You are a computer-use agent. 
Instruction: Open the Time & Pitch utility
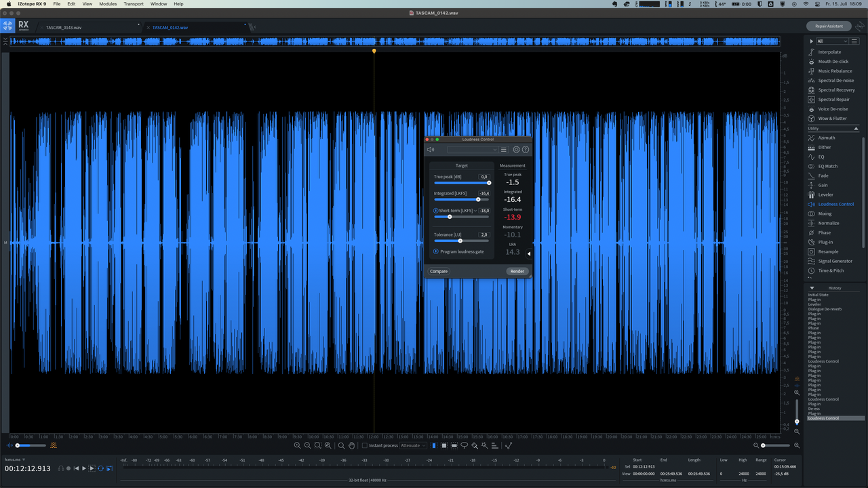pos(831,270)
